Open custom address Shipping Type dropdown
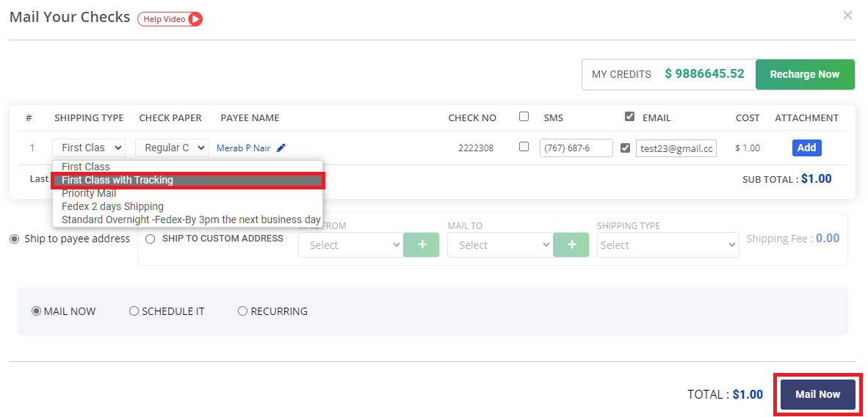 point(668,244)
